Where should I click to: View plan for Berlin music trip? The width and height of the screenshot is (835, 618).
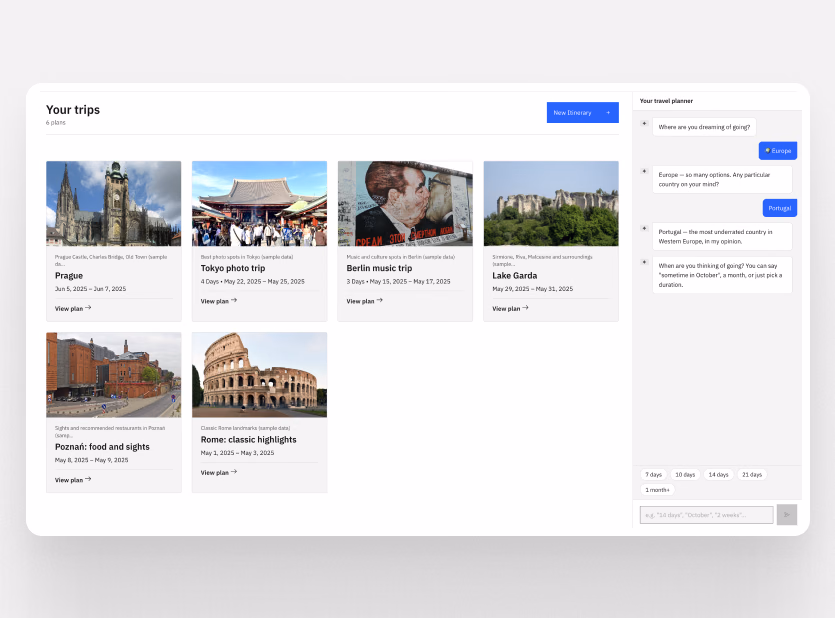[365, 301]
